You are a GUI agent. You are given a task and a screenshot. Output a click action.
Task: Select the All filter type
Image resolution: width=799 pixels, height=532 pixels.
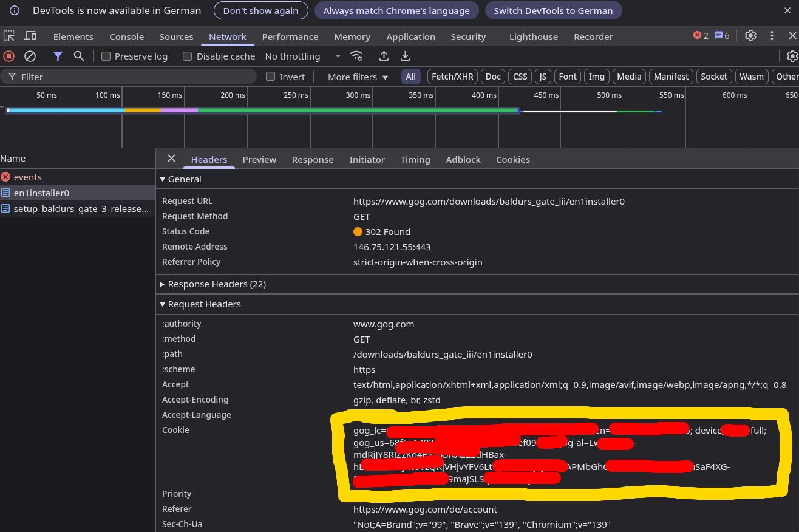[411, 77]
